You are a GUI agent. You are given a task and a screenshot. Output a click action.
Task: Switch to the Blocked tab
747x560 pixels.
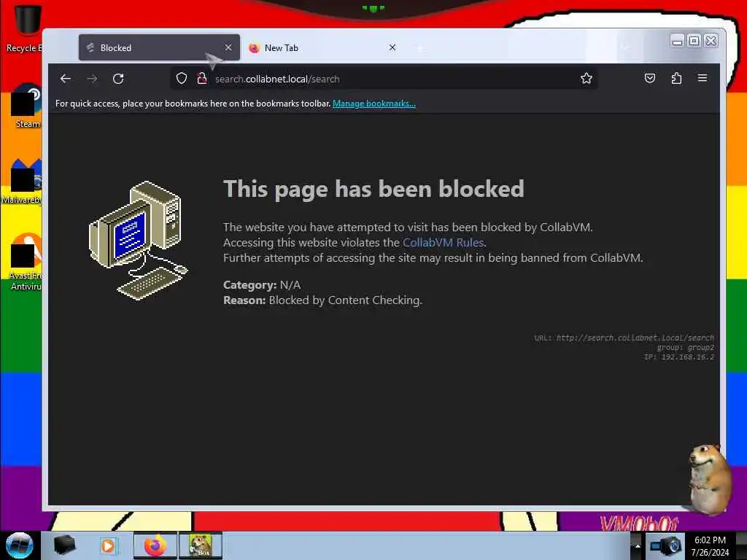pos(159,47)
